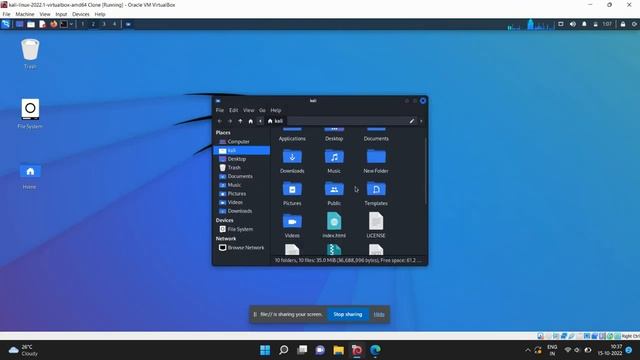Image resolution: width=640 pixels, height=360 pixels.
Task: Go back using the file manager back arrow
Action: pyautogui.click(x=220, y=121)
